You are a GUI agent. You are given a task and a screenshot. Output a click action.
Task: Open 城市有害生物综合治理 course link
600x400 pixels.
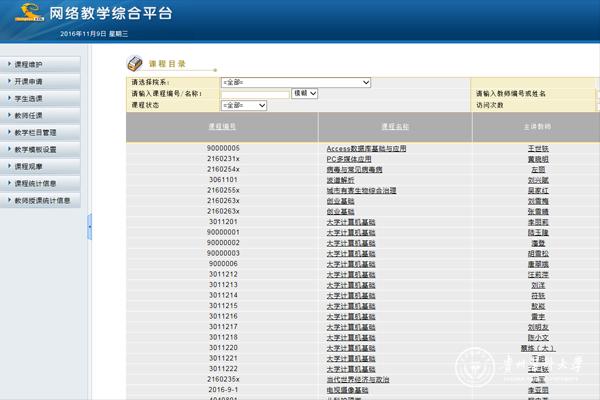click(362, 190)
